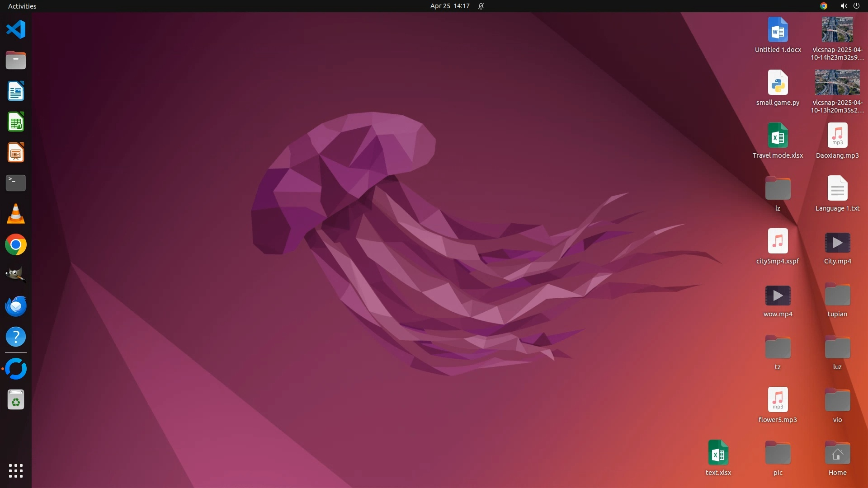Select the Travel mode.xlsx desktop file
868x488 pixels.
778,136
